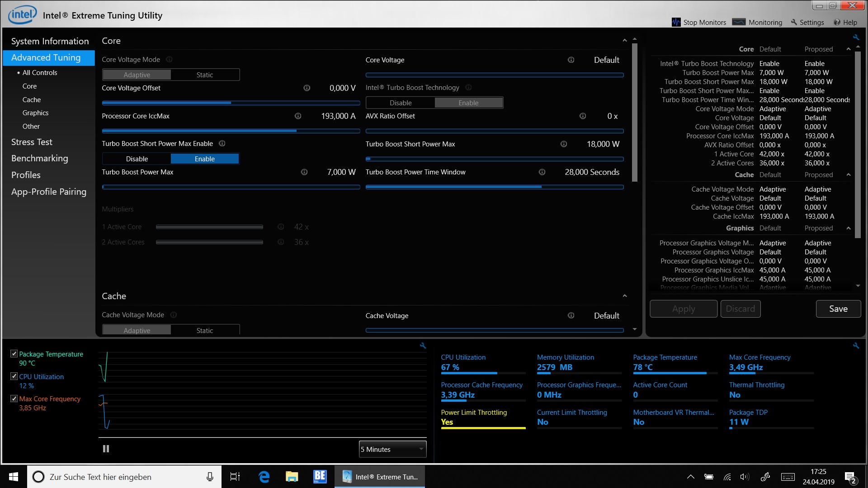
Task: Click info icon for Processor Core IccMax
Action: coord(298,116)
